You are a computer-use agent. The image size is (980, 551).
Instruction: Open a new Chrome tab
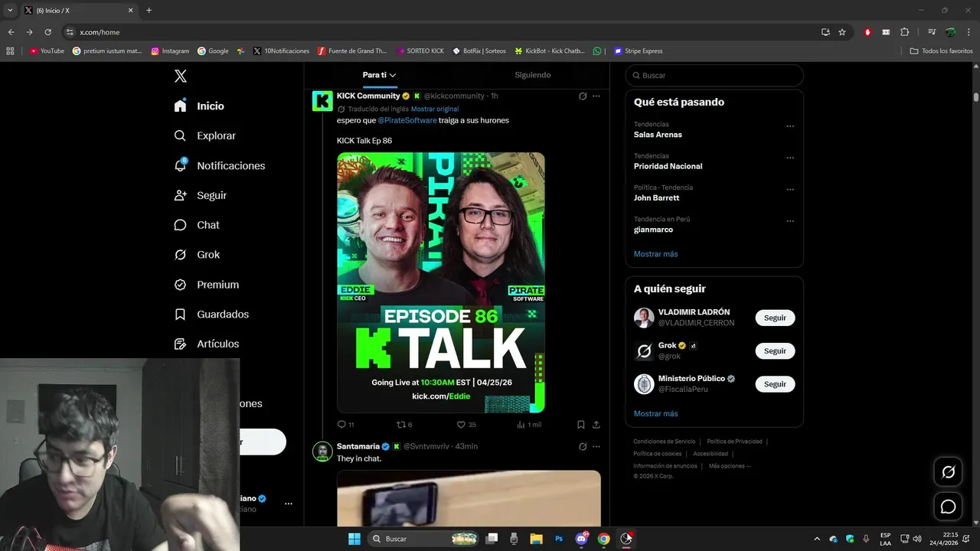(149, 10)
